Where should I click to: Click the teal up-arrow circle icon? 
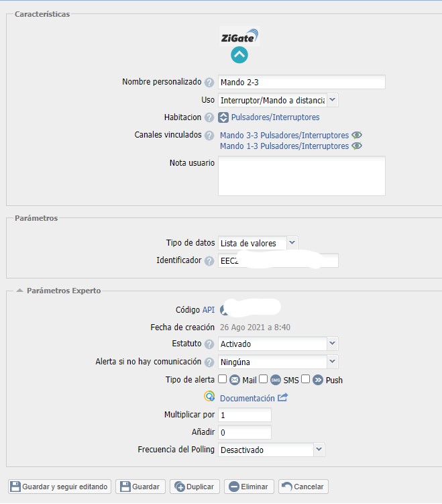[239, 55]
